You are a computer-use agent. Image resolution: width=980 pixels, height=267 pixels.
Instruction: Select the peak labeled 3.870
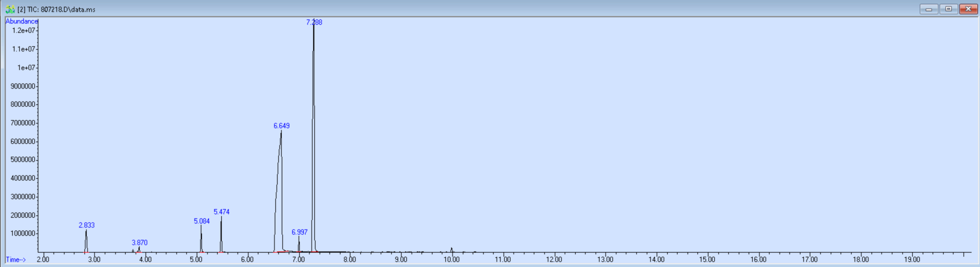click(x=140, y=243)
